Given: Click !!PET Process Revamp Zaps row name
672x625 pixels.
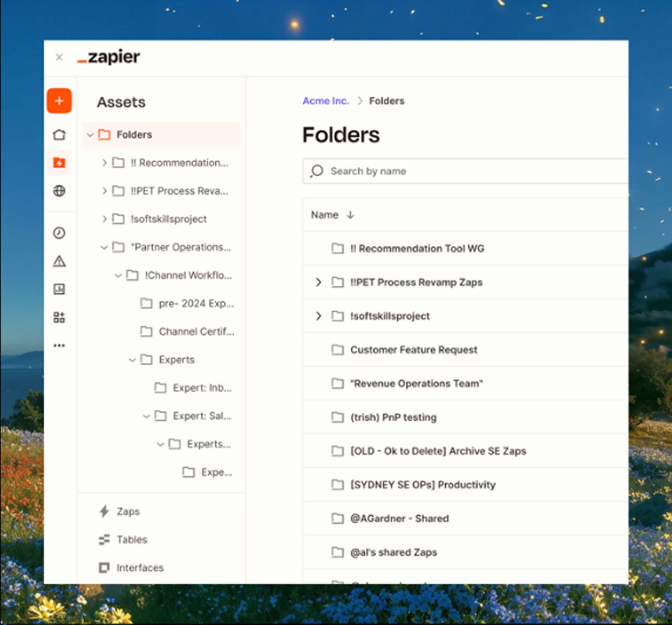Looking at the screenshot, I should [416, 282].
